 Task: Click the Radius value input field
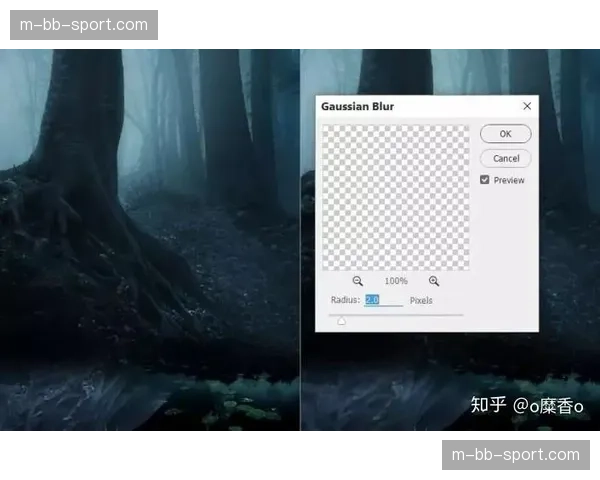(383, 300)
